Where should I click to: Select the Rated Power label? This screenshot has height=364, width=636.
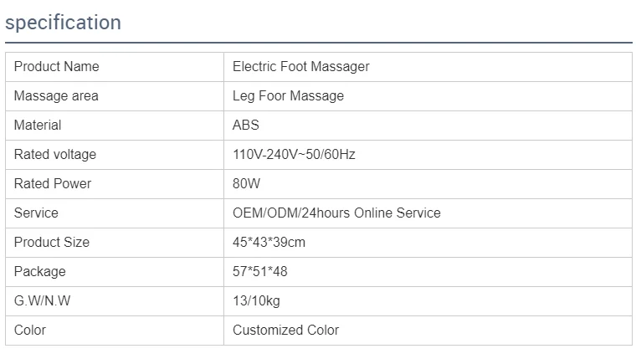click(53, 183)
